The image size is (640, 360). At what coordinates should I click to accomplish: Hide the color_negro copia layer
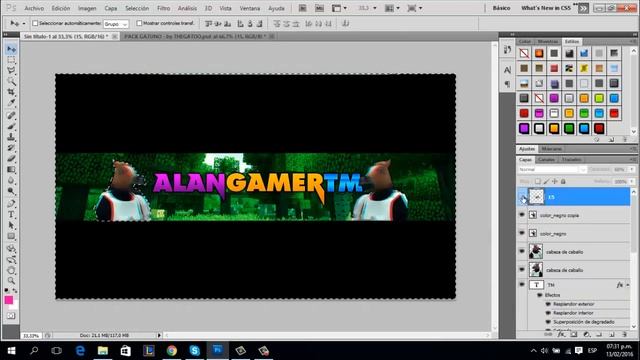[522, 215]
